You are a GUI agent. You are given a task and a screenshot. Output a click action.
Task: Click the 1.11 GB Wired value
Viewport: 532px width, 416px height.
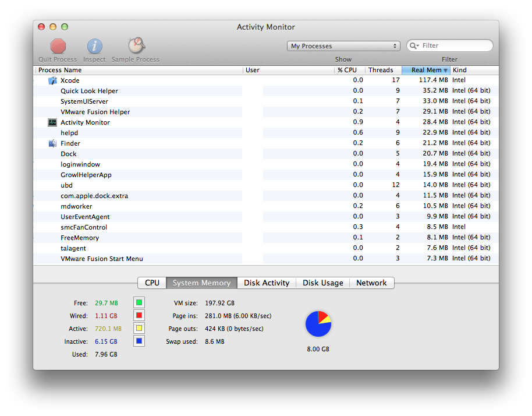[x=106, y=316]
